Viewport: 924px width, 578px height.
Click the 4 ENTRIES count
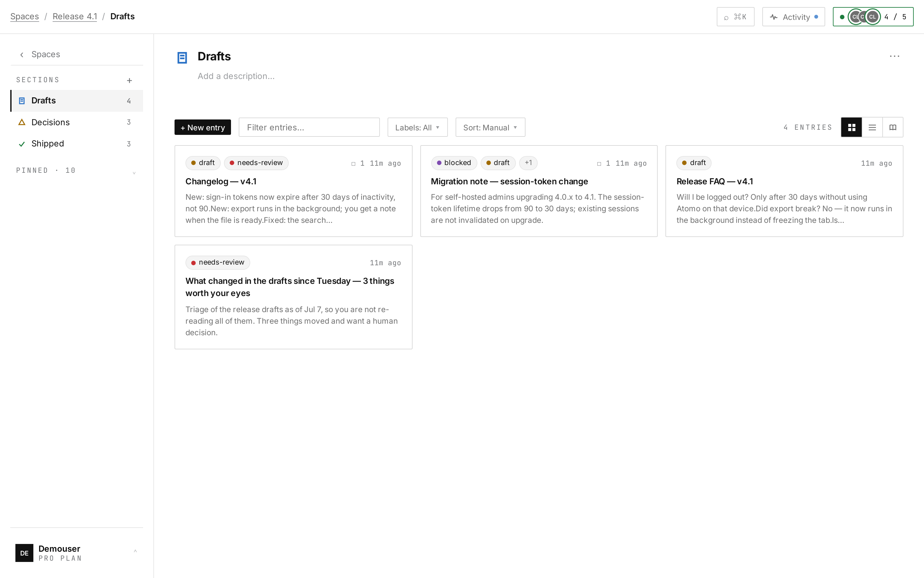(808, 127)
